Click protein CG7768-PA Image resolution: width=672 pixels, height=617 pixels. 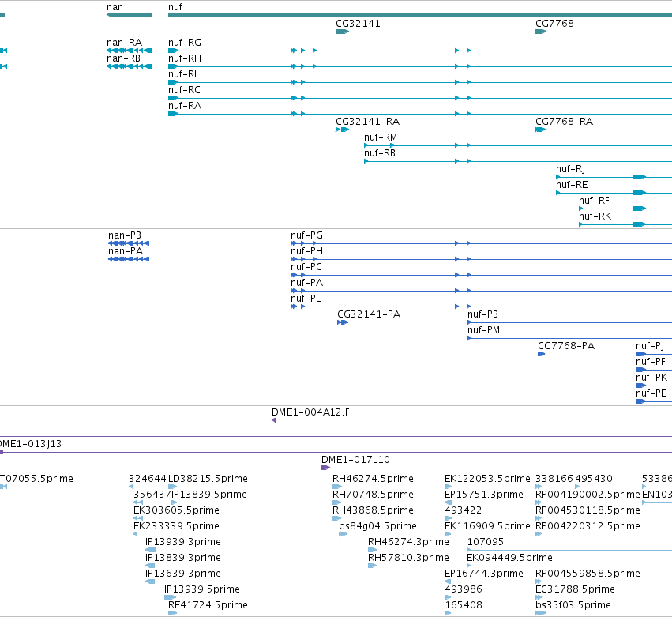point(566,347)
